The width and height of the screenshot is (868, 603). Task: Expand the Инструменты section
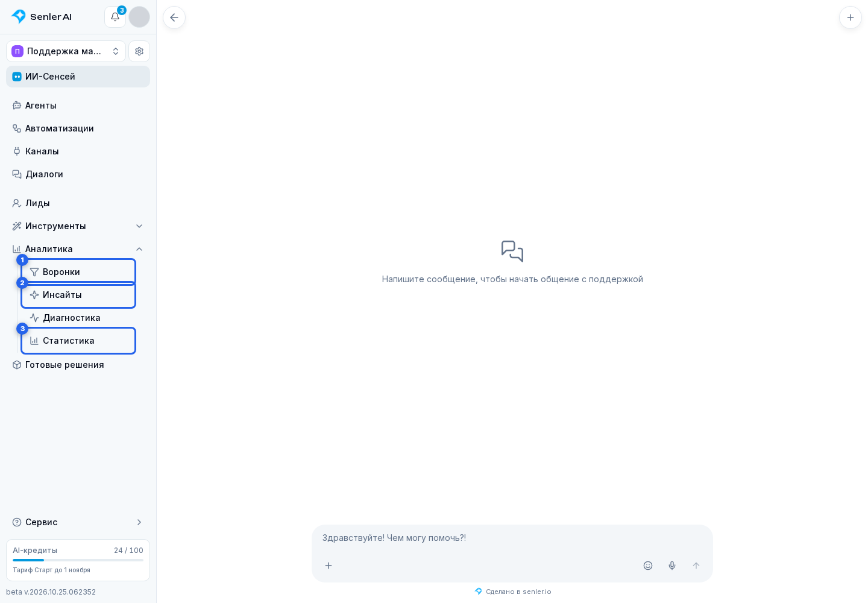click(78, 226)
